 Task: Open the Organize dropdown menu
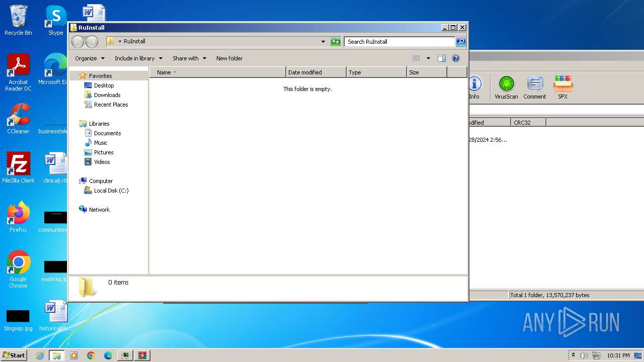tap(90, 58)
